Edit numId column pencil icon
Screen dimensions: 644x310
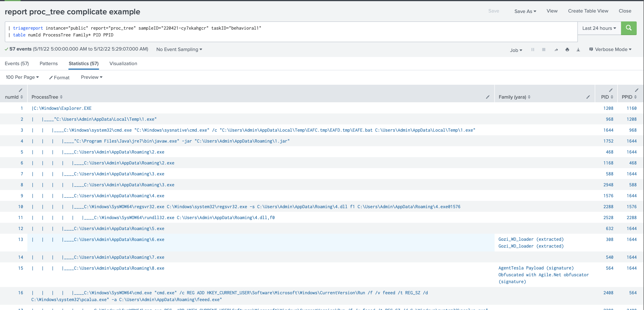coord(21,90)
